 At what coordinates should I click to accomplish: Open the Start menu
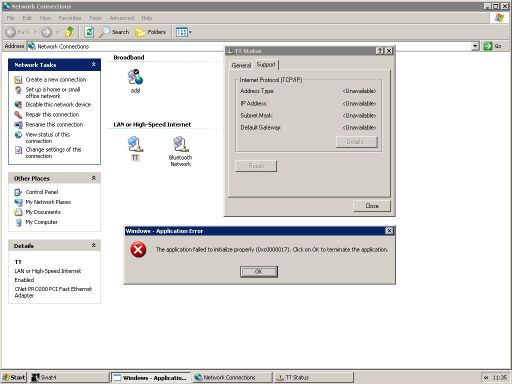(x=14, y=377)
